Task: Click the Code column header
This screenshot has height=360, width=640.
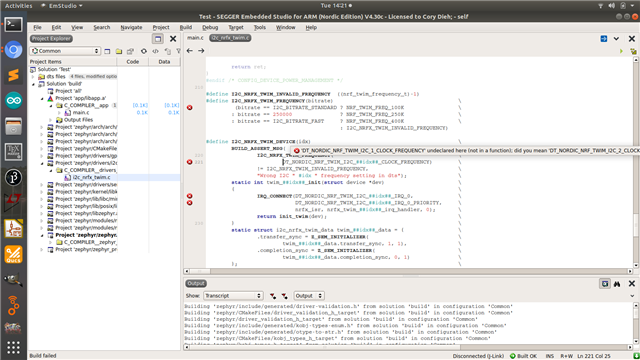Action: [133, 62]
